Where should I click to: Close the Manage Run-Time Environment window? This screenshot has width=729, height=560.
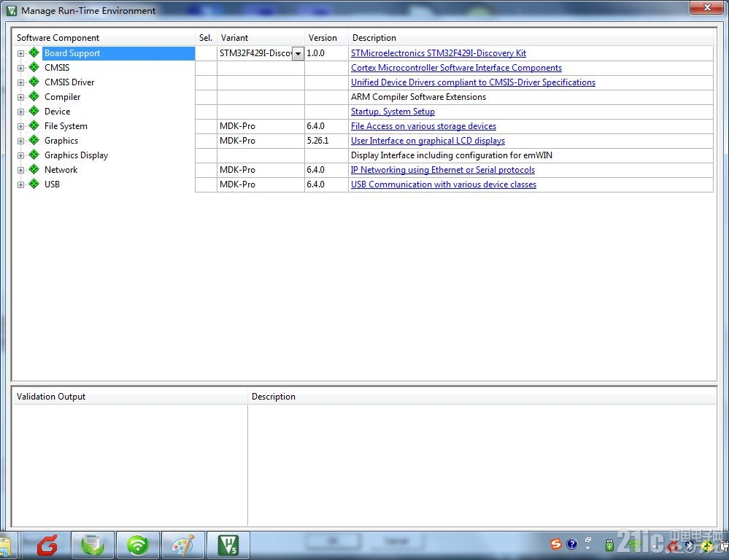pyautogui.click(x=706, y=7)
